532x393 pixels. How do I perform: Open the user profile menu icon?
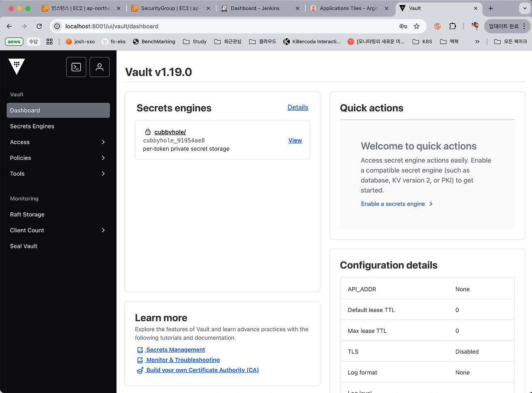(99, 67)
